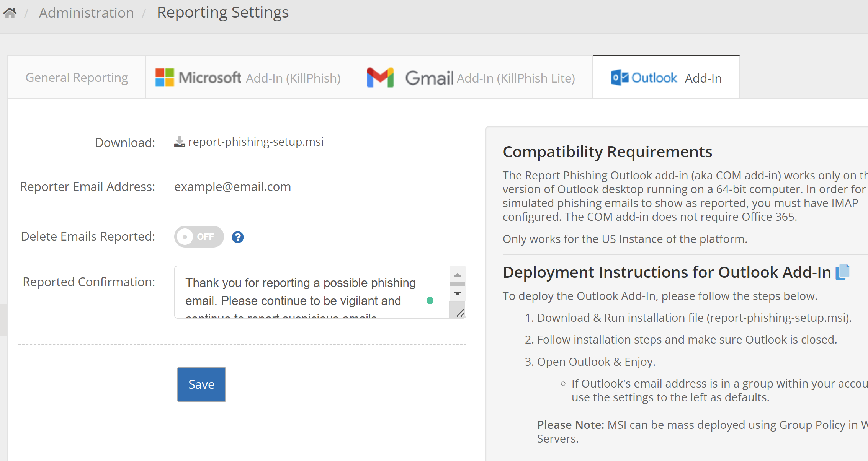Click the textarea resize handle
Screen dimensions: 868x461
click(460, 313)
